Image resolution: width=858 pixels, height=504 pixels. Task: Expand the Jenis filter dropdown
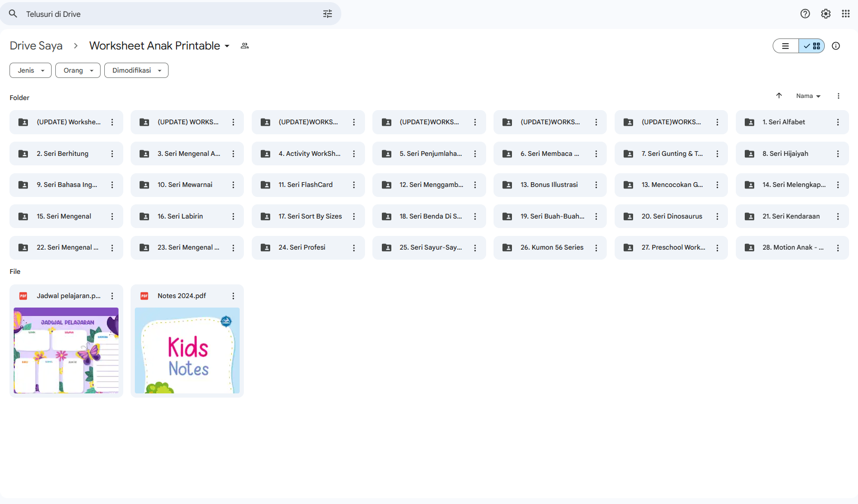31,71
